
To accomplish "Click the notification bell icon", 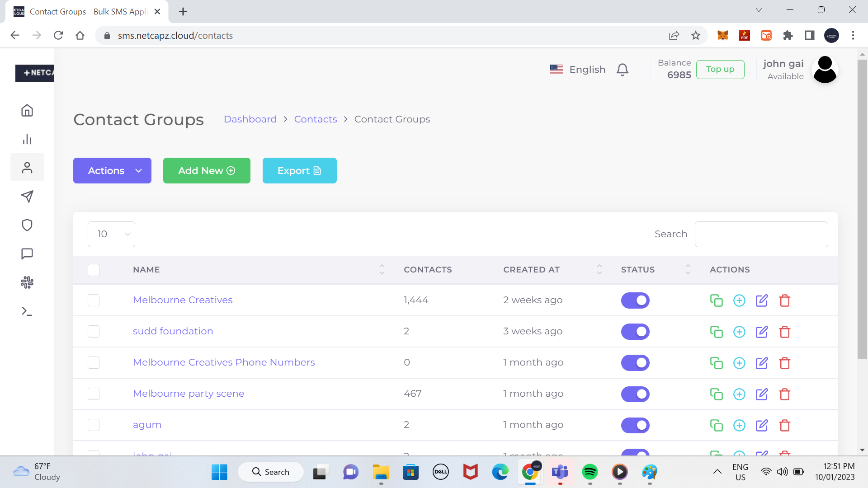I will click(x=623, y=70).
